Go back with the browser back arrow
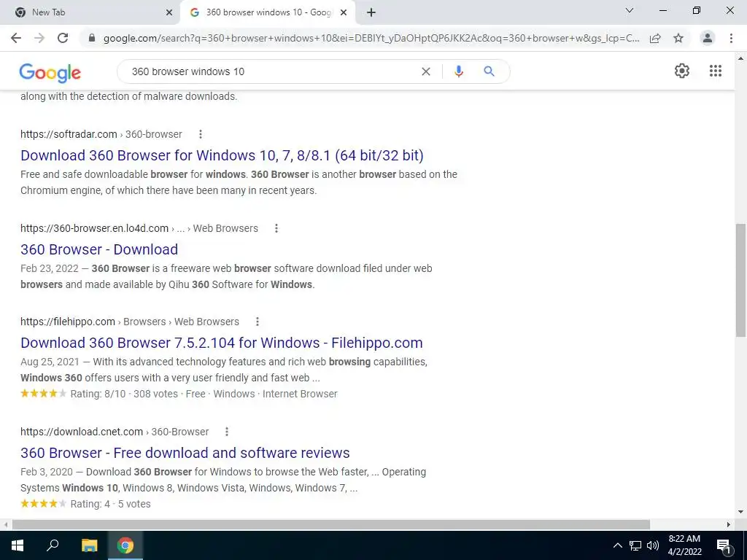The width and height of the screenshot is (747, 560). [x=16, y=38]
